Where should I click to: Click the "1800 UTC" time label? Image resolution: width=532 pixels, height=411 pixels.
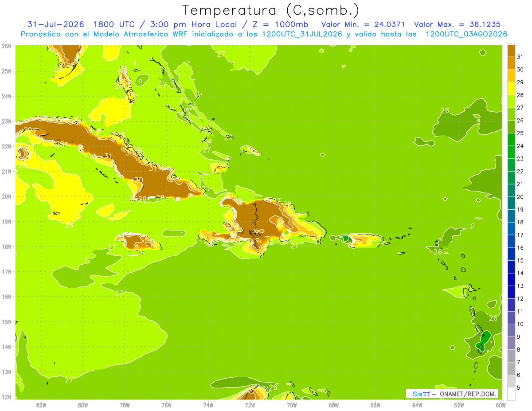pyautogui.click(x=116, y=24)
